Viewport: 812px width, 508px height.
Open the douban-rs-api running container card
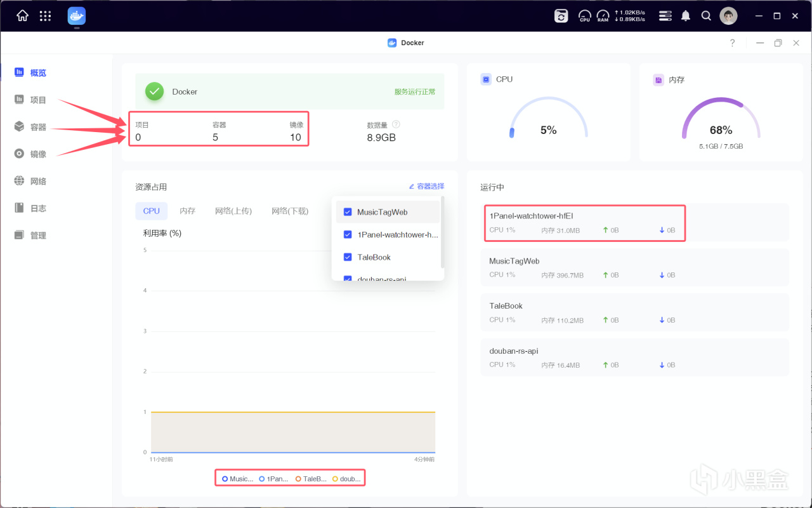coord(634,358)
